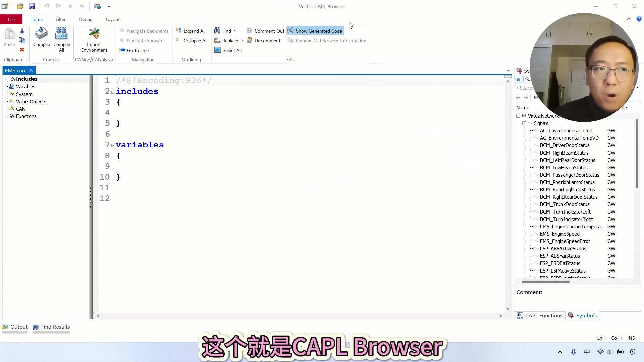Select signal AC_EnvironmentalTemp
Viewport: 644px width, 362px height.
(566, 131)
